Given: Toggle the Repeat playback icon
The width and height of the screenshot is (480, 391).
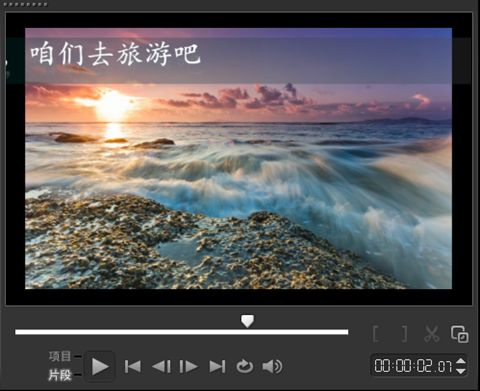Looking at the screenshot, I should [x=245, y=366].
